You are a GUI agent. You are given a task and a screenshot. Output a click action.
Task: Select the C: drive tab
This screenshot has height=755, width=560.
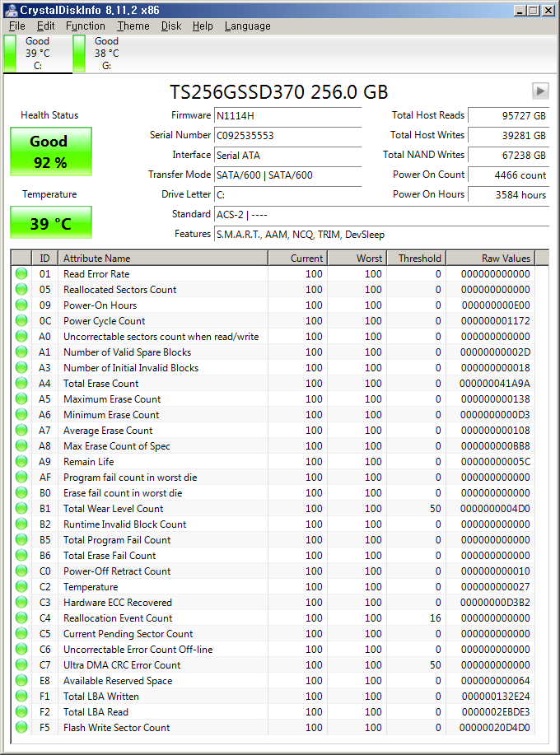coord(37,54)
